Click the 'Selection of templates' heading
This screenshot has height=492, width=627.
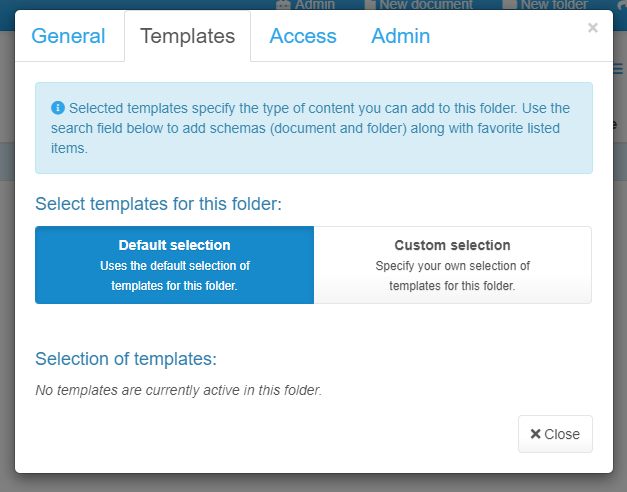(126, 359)
